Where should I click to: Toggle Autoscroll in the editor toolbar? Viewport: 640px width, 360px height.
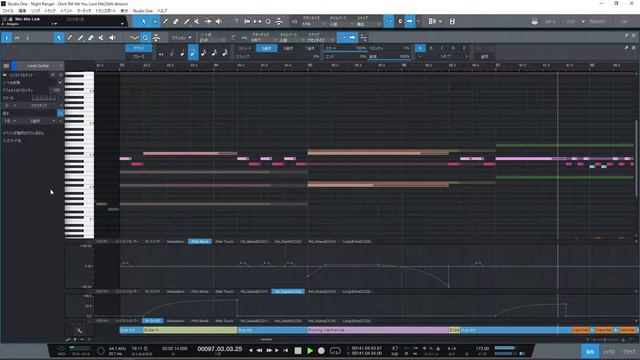tap(352, 38)
